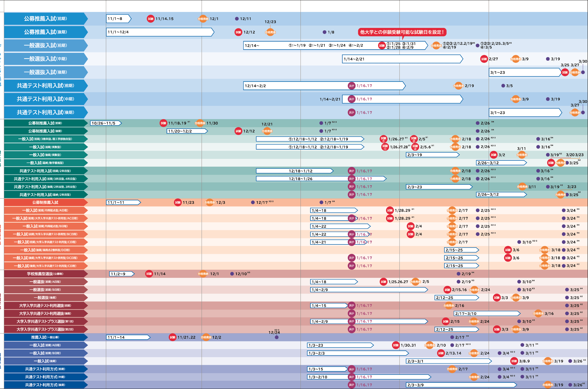Click the 試験 icon beside 1/30、31
The width and height of the screenshot is (588, 389).
396,345
